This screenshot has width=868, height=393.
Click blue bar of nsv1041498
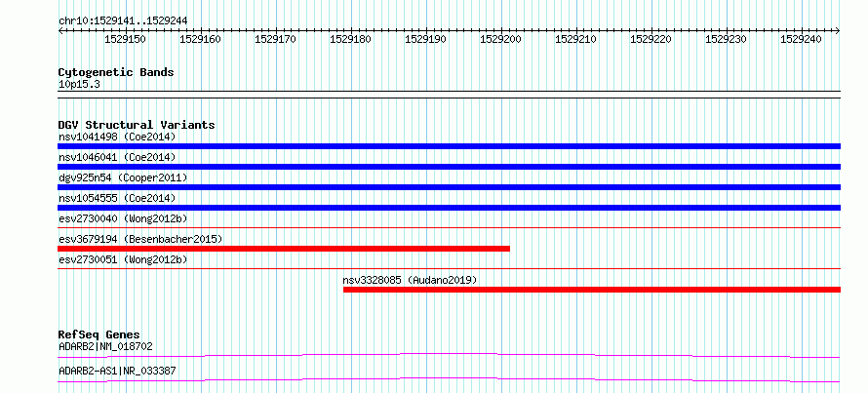(449, 146)
